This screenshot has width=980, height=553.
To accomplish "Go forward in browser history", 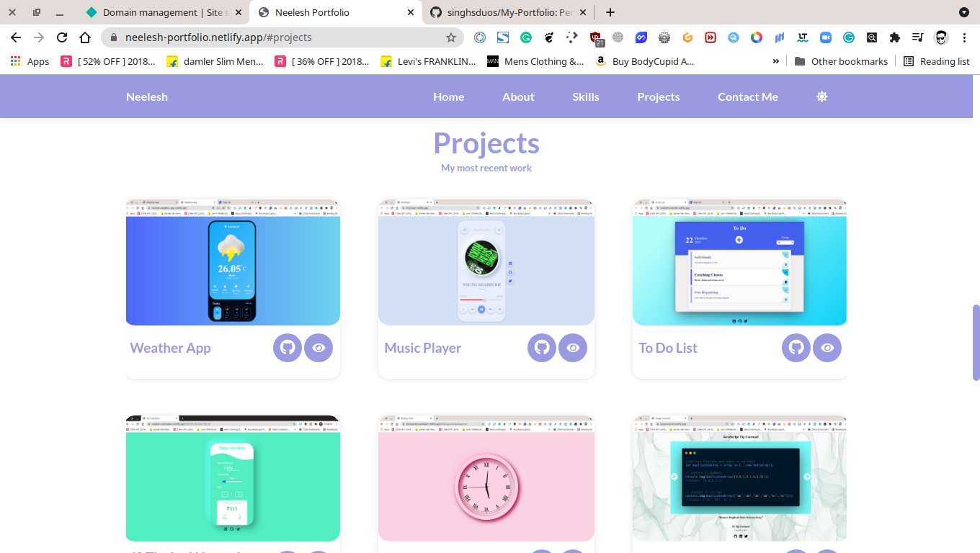I will (x=39, y=37).
